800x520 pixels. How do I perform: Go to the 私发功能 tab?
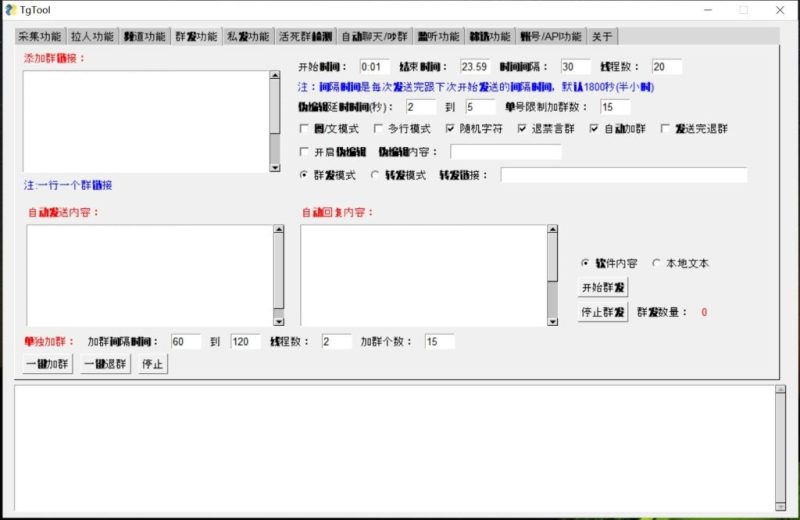[248, 36]
